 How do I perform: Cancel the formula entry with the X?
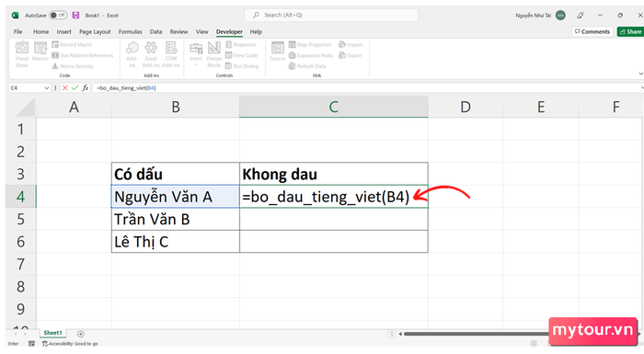pos(64,88)
